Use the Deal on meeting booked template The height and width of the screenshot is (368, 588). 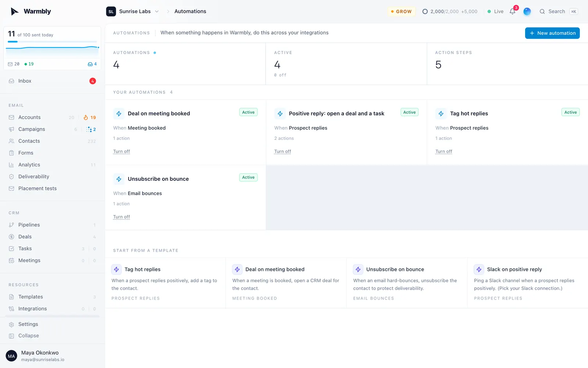click(286, 283)
